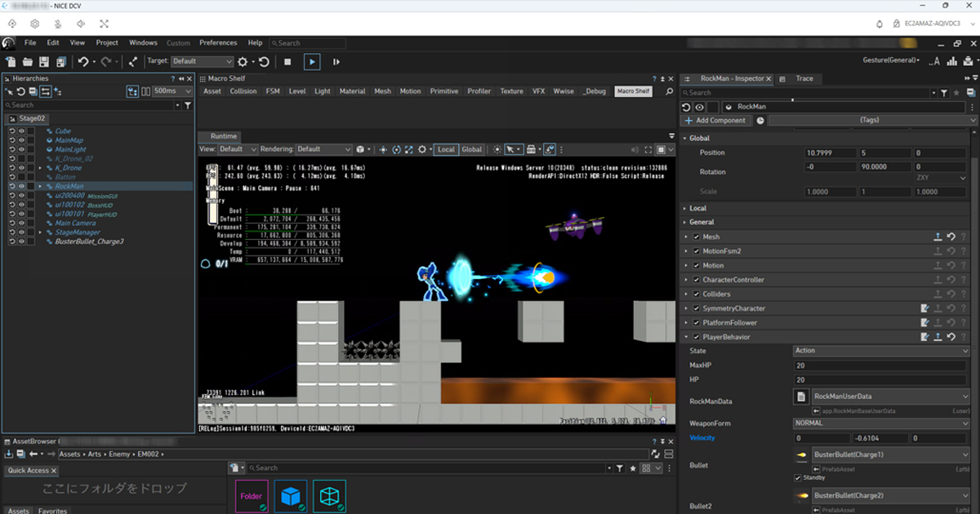Open the View dropdown in Runtime panel
The width and height of the screenshot is (980, 514).
pyautogui.click(x=238, y=149)
